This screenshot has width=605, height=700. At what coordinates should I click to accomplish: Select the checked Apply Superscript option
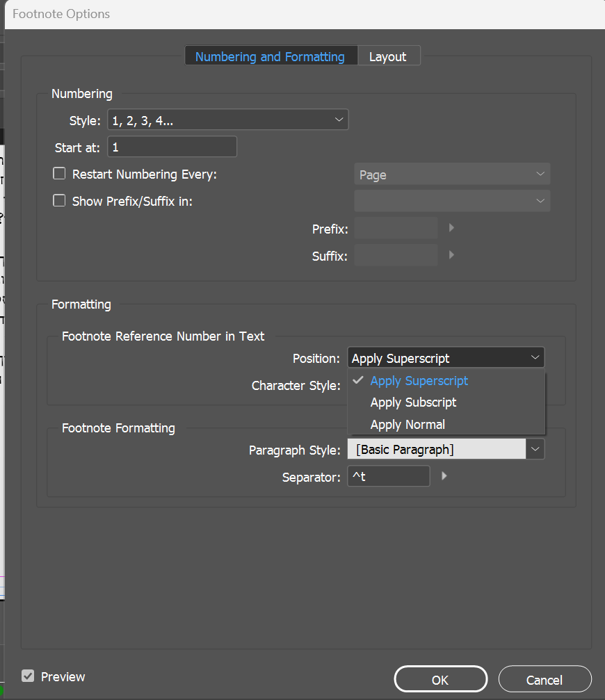pyautogui.click(x=419, y=381)
